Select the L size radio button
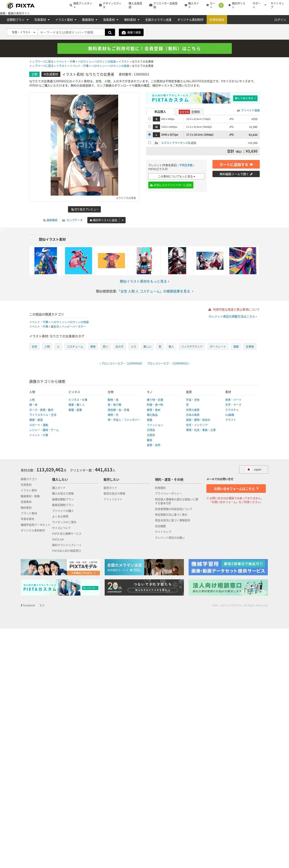289x868 pixels. click(x=149, y=135)
